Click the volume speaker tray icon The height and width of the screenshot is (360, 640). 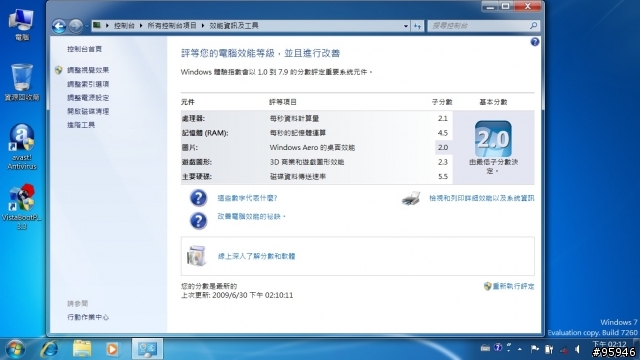[578, 349]
